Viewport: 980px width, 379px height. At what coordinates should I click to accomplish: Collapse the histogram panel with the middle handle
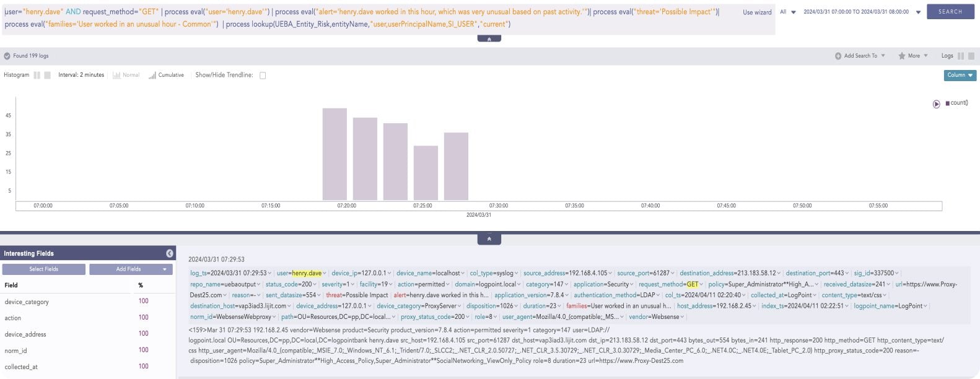tap(489, 239)
